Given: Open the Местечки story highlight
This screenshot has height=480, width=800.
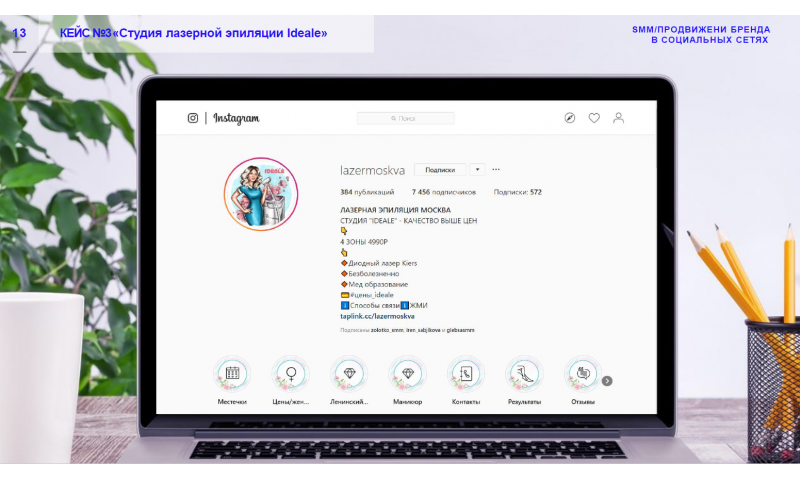Looking at the screenshot, I should click(x=232, y=373).
